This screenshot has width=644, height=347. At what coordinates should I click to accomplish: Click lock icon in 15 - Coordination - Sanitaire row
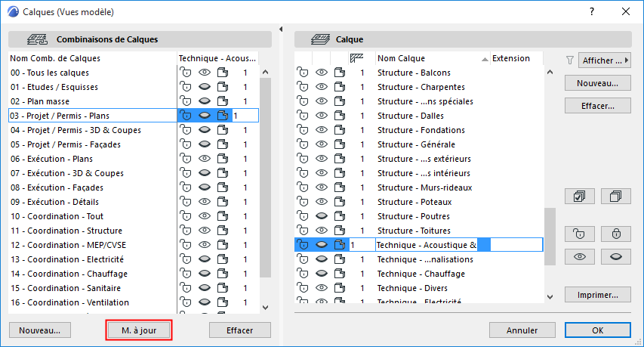(186, 288)
